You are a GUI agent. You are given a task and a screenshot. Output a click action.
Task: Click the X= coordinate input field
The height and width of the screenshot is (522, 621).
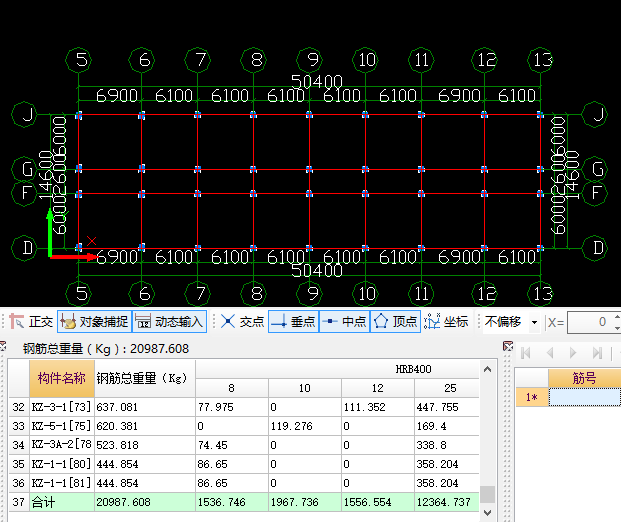coord(591,322)
